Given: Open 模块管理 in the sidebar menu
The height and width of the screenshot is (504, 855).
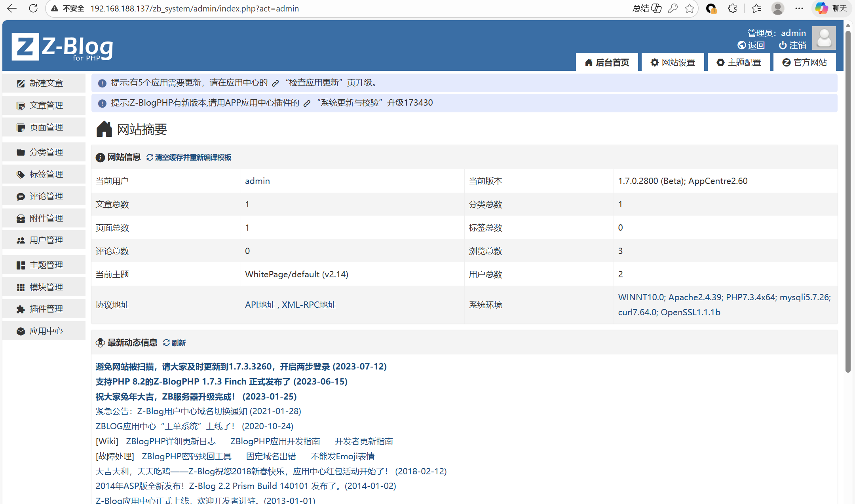Looking at the screenshot, I should click(x=46, y=287).
